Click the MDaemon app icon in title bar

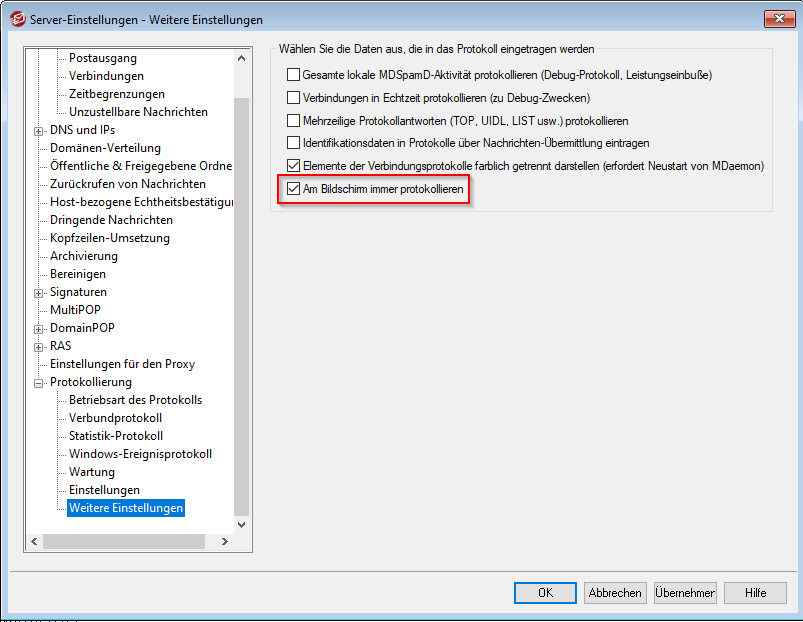16,19
